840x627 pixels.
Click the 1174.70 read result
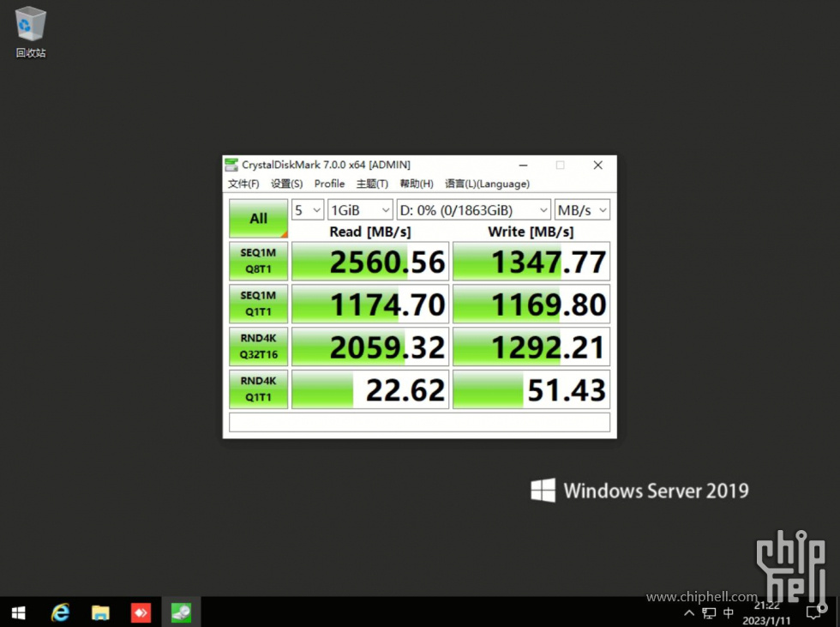(370, 304)
